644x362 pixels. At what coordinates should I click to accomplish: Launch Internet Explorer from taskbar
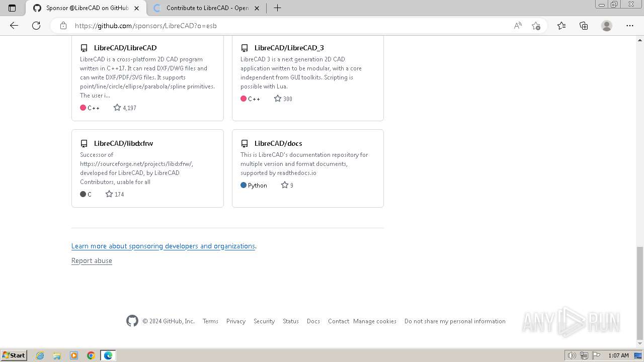[x=40, y=355]
